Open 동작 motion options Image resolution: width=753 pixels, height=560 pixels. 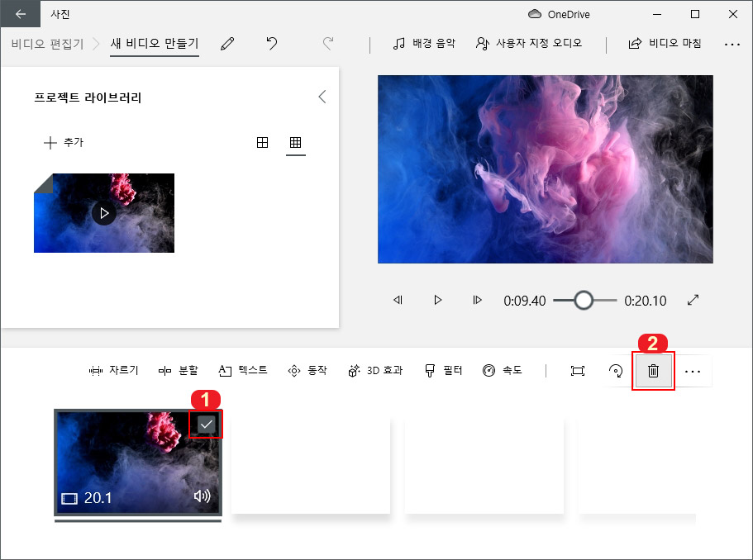coord(307,371)
